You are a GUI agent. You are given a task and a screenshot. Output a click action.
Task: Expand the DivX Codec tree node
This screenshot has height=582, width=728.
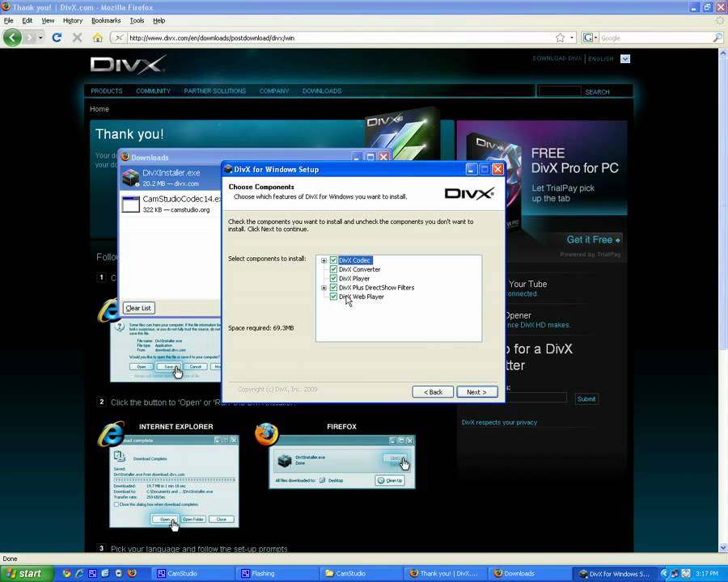coord(324,261)
